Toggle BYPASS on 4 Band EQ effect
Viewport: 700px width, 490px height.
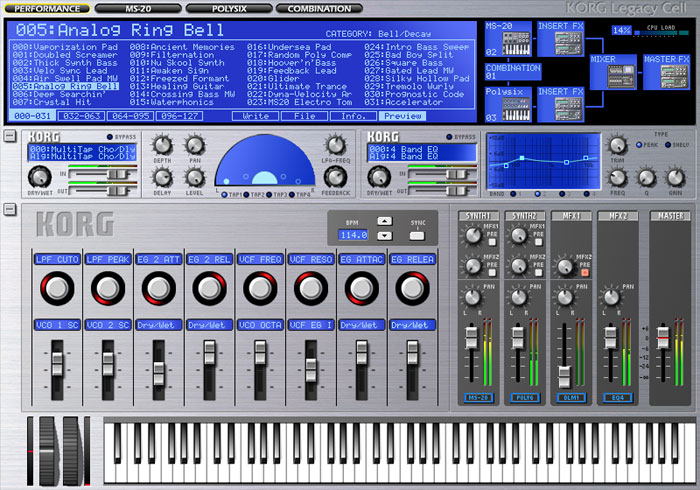(x=449, y=137)
